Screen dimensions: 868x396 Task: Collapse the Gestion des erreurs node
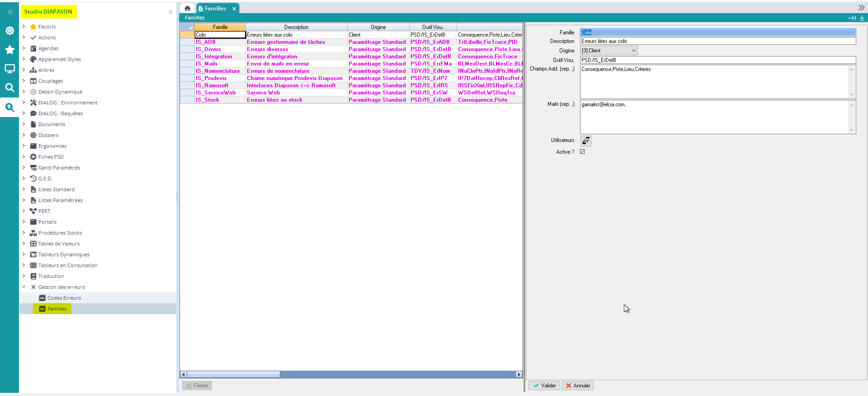coord(24,287)
